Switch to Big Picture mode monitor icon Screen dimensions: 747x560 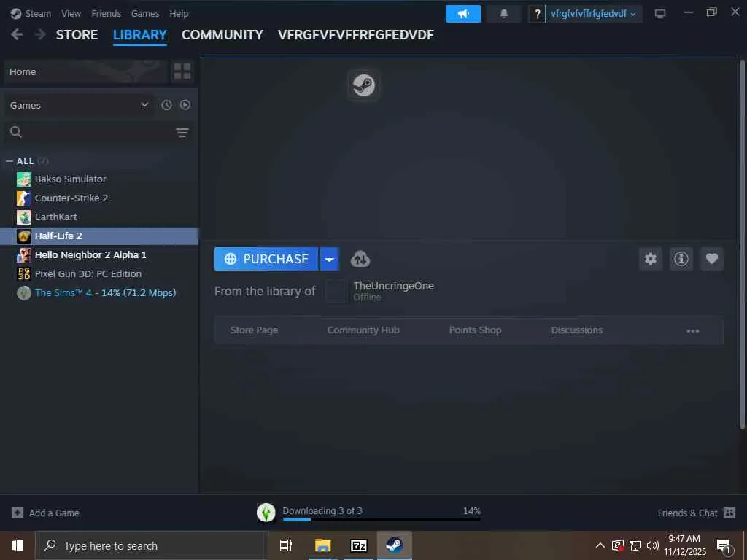659,13
